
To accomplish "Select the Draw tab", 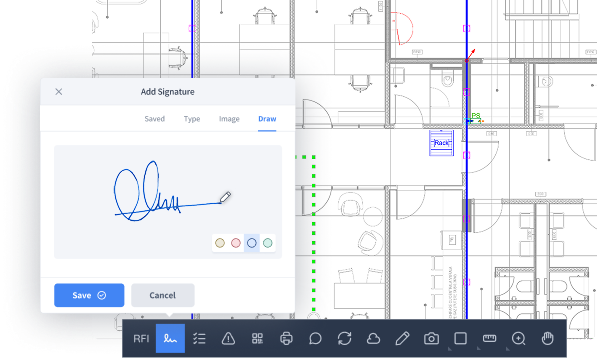I will tap(267, 119).
